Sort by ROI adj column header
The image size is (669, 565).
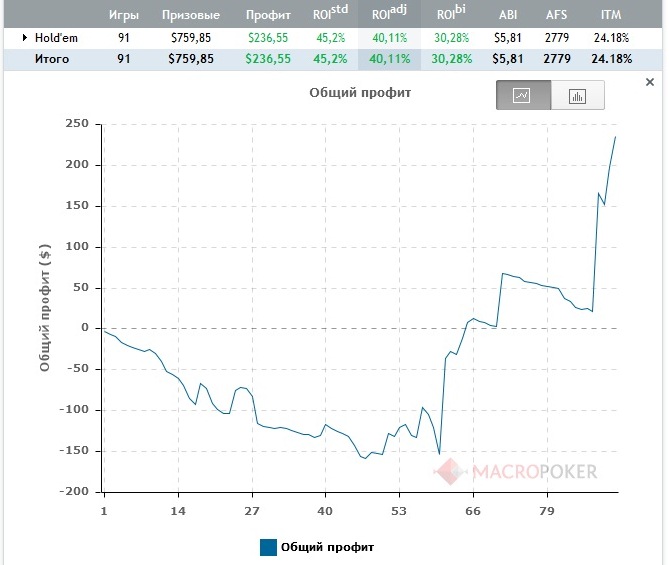(389, 13)
